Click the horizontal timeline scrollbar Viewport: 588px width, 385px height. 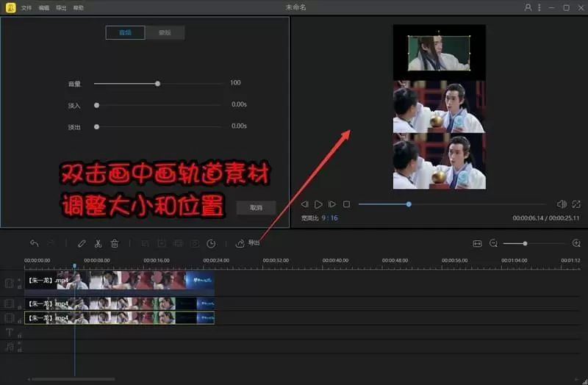[x=73, y=379]
